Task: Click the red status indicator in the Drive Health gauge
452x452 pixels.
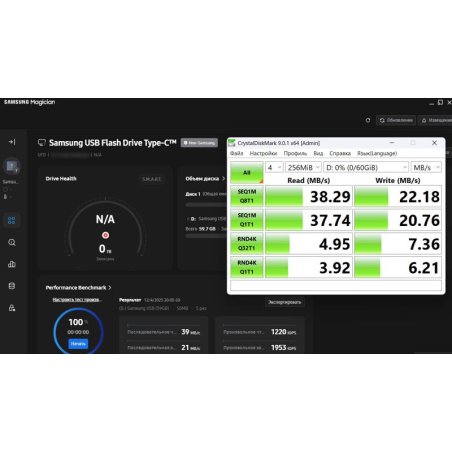Action: pos(105,235)
